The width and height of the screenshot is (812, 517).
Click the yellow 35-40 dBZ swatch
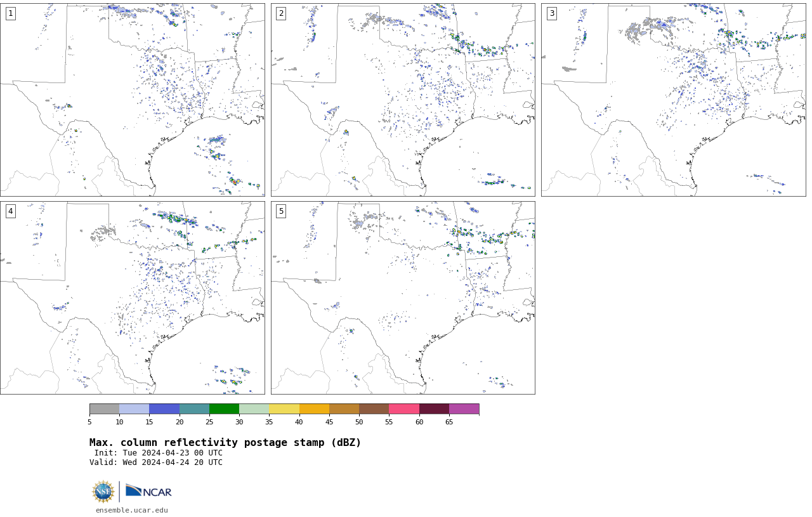[284, 409]
